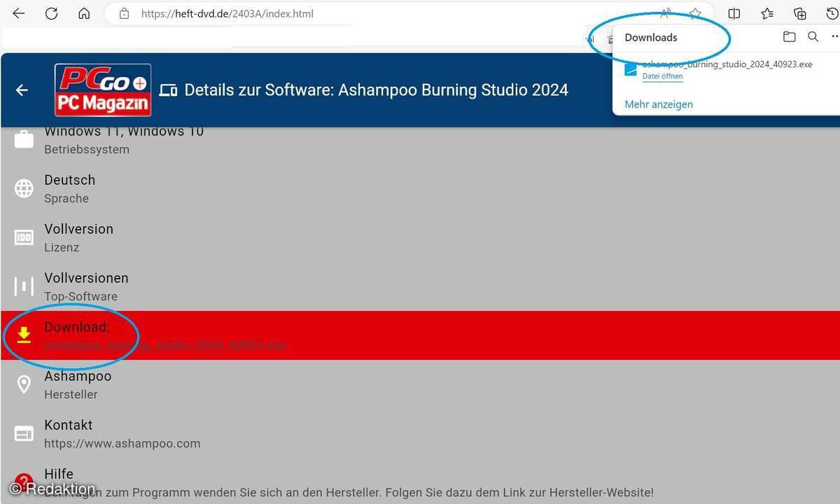Click the red help icon beside Hilfe
This screenshot has height=504, width=840.
[24, 482]
